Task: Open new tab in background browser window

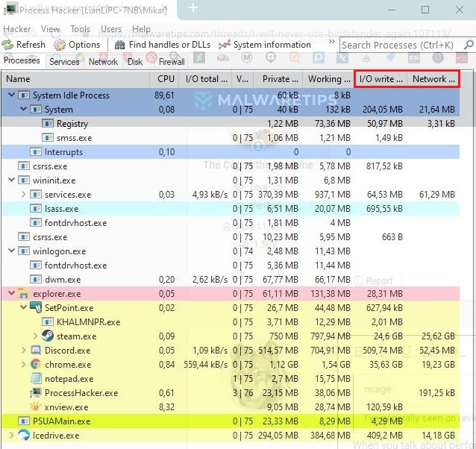Action: (x=193, y=8)
